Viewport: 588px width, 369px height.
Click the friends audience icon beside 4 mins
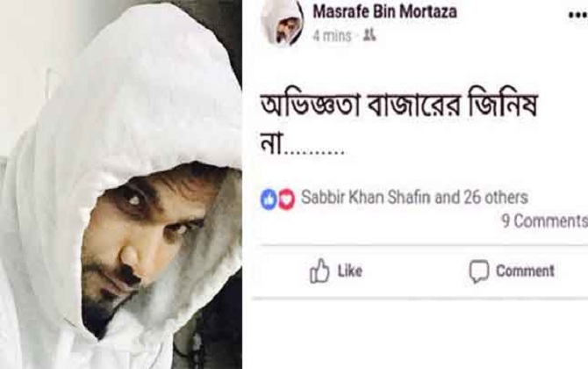pos(369,35)
